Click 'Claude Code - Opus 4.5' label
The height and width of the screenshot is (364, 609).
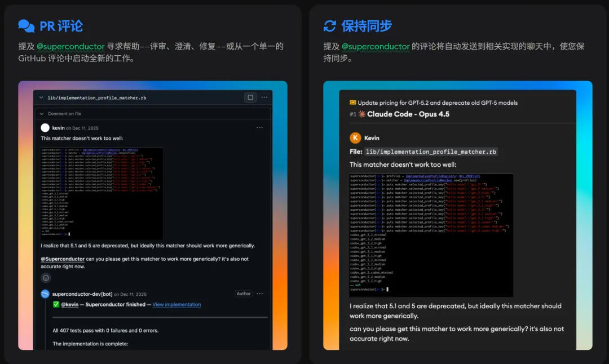pyautogui.click(x=408, y=114)
